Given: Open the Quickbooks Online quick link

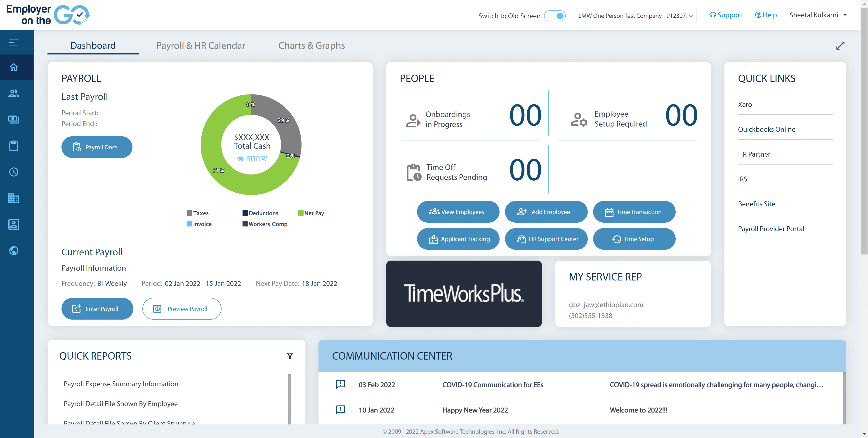Looking at the screenshot, I should point(767,129).
